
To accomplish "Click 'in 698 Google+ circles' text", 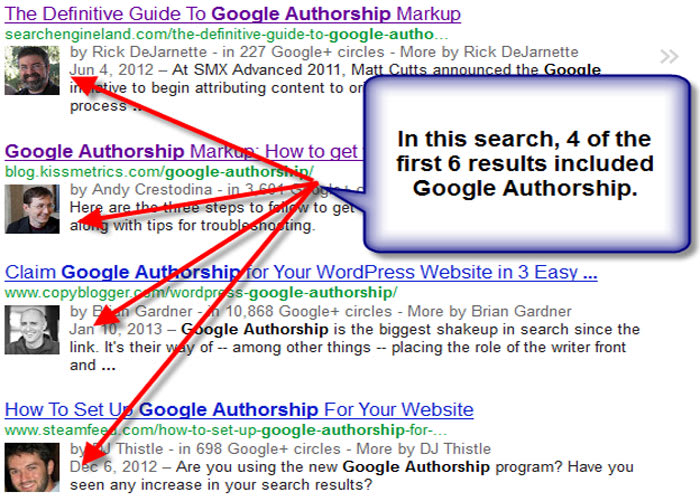I will point(259,449).
